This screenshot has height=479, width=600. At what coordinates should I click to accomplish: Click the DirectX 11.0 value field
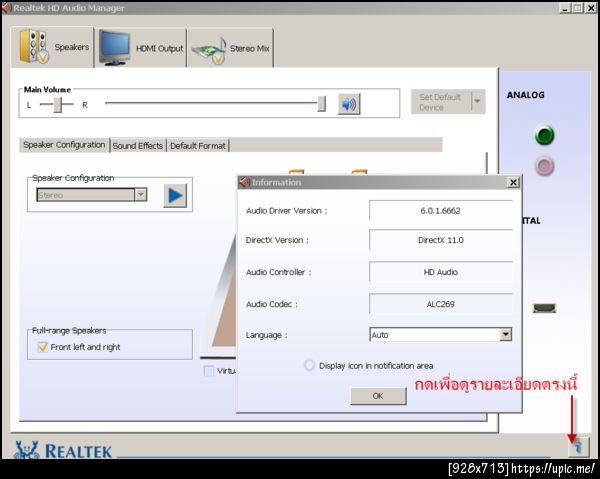coord(440,240)
